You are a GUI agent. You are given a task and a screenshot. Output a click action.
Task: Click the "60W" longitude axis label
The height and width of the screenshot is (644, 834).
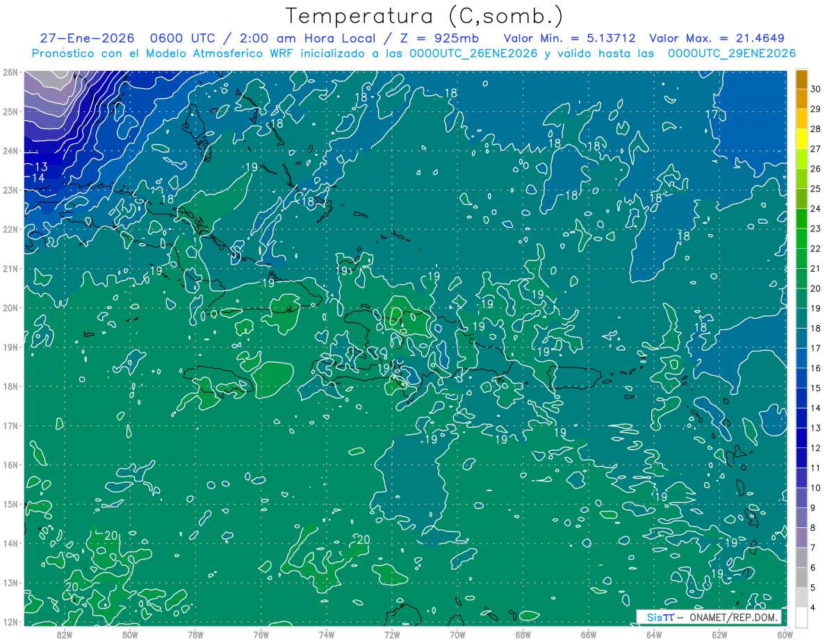click(785, 634)
